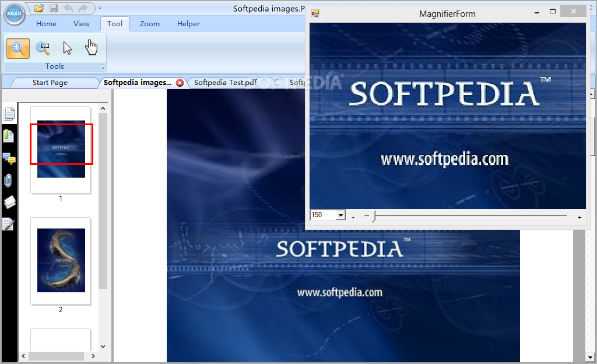
Task: Click the MagnifierForm window icon
Action: point(315,14)
